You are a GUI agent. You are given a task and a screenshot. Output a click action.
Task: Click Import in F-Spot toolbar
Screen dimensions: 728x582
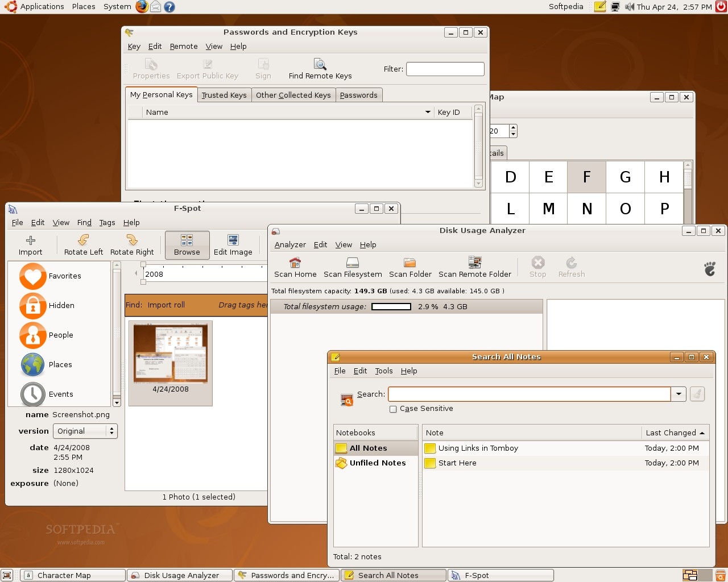pyautogui.click(x=31, y=246)
